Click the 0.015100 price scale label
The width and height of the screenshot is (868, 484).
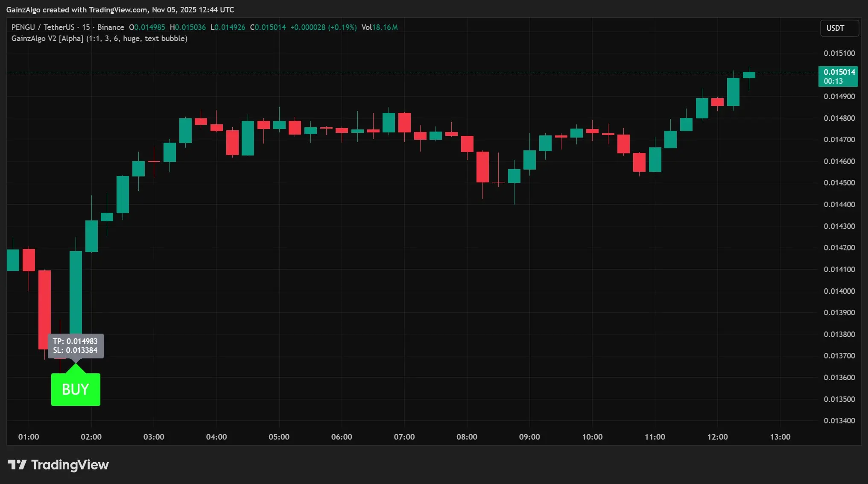point(839,53)
